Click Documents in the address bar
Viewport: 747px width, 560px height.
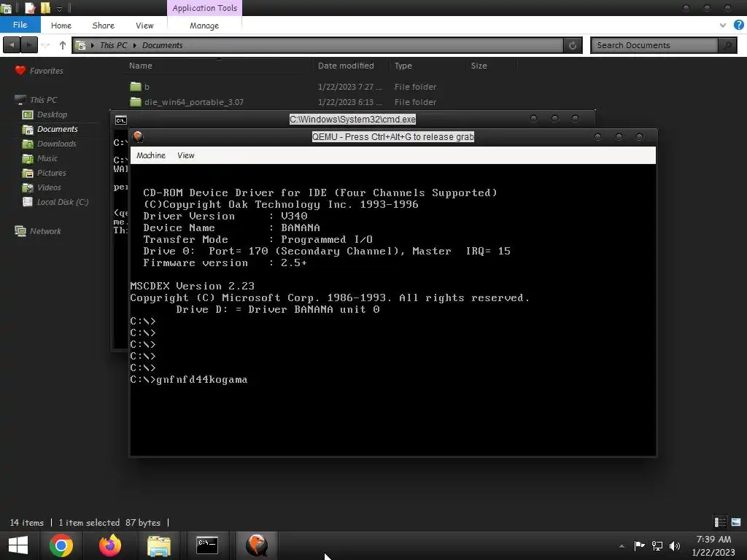(163, 45)
